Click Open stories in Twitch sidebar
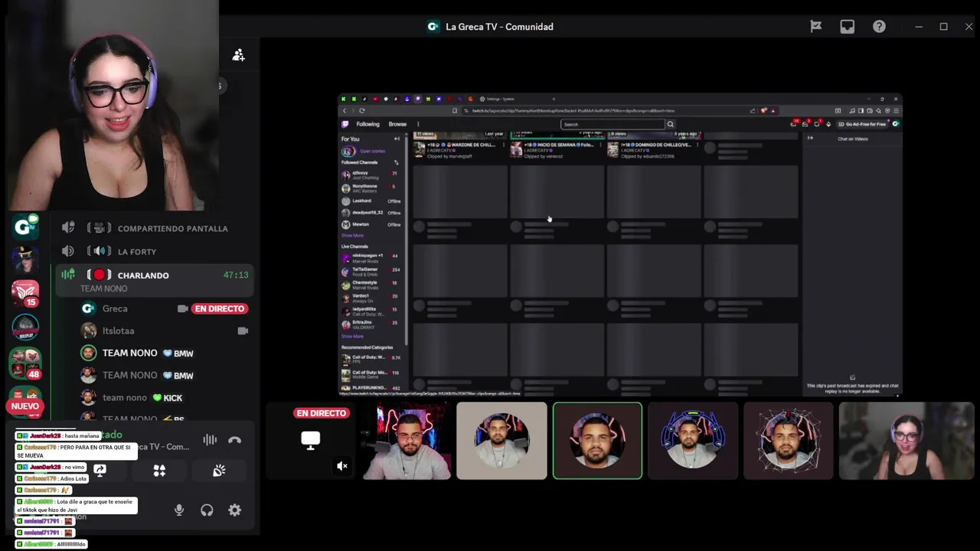This screenshot has height=551, width=980. coord(371,152)
